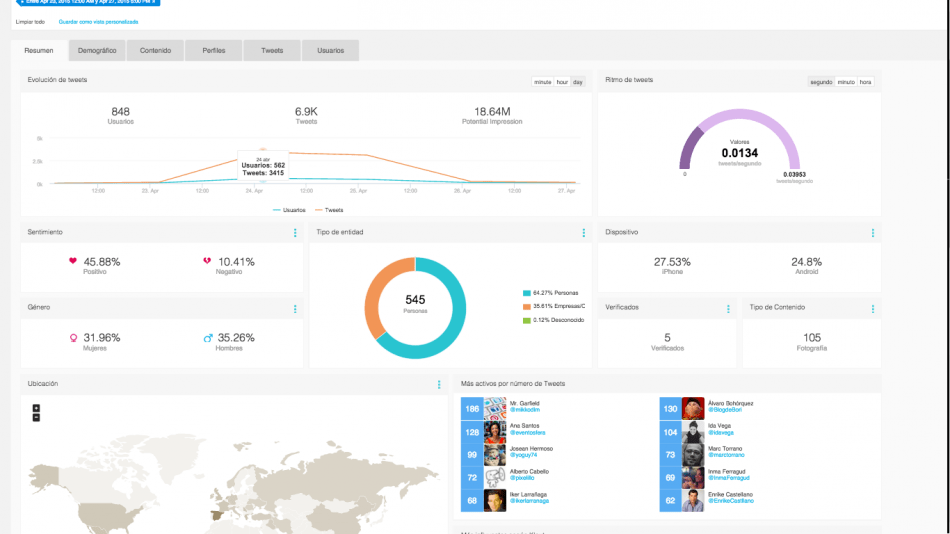Open the Verificados panel options menu

pyautogui.click(x=728, y=309)
